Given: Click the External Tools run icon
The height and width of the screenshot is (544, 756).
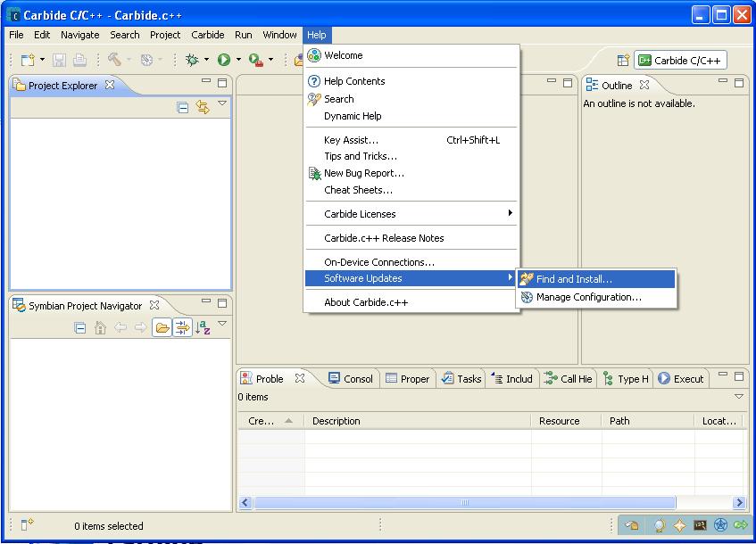Looking at the screenshot, I should (x=255, y=60).
